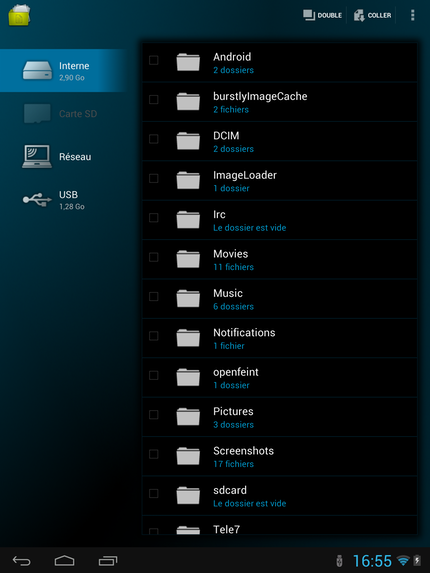
Task: Check the Android folder checkbox
Action: click(x=154, y=60)
